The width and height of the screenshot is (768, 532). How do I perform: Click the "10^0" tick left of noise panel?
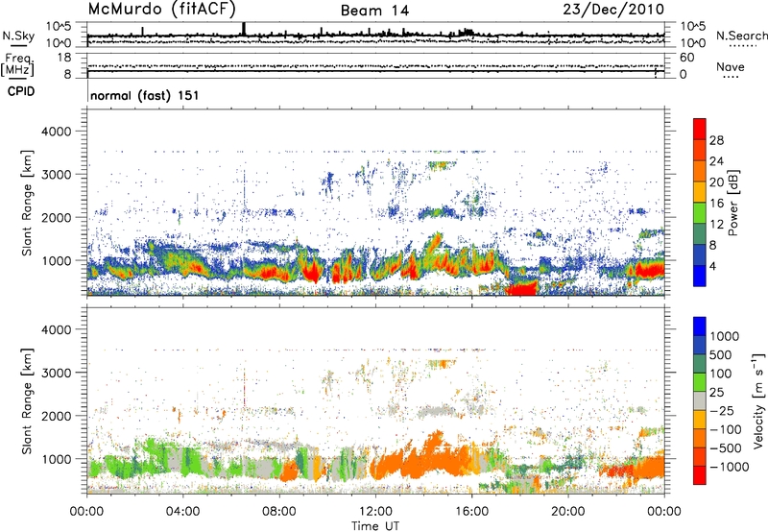(59, 43)
